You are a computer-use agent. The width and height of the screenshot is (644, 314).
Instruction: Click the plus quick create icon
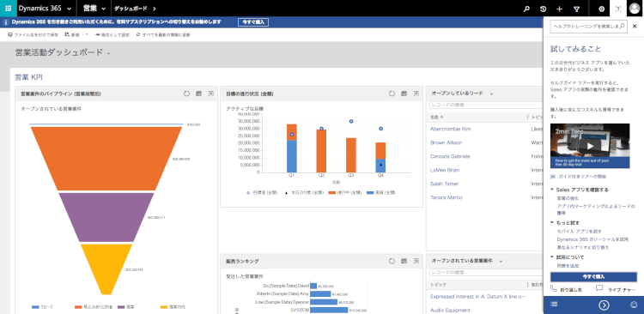559,9
